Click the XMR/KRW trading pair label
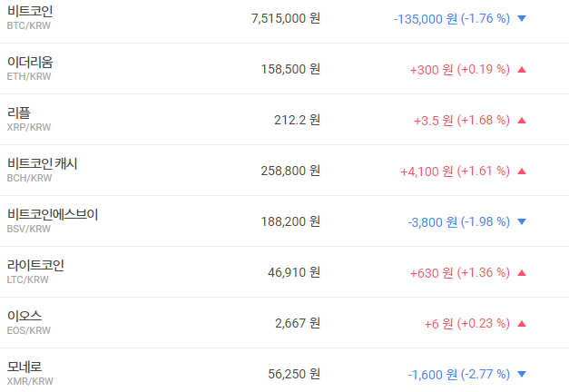The height and width of the screenshot is (392, 569). [x=29, y=382]
